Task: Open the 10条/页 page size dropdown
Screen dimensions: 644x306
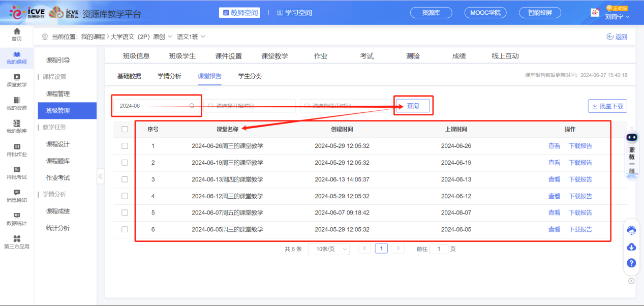Action: (329, 249)
